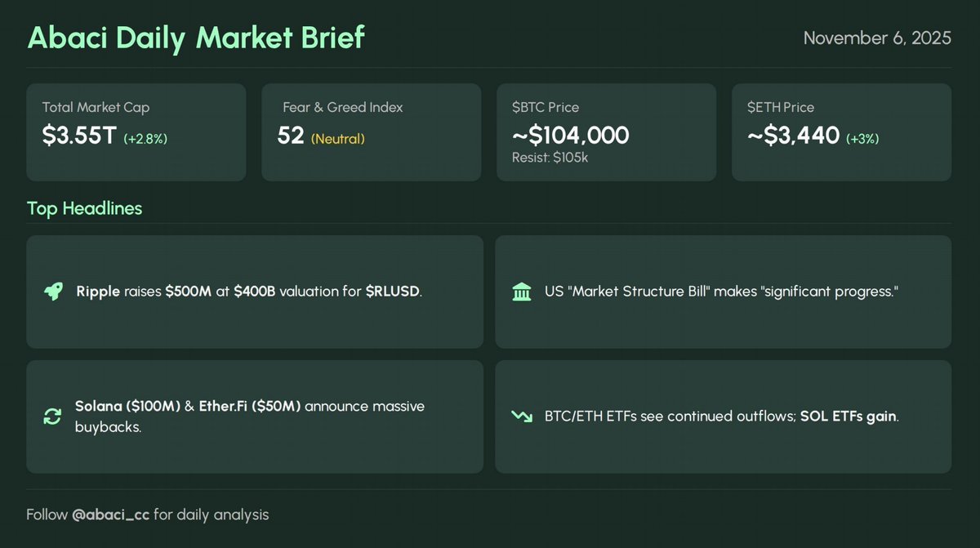Click the Top Headlines heading

click(84, 208)
